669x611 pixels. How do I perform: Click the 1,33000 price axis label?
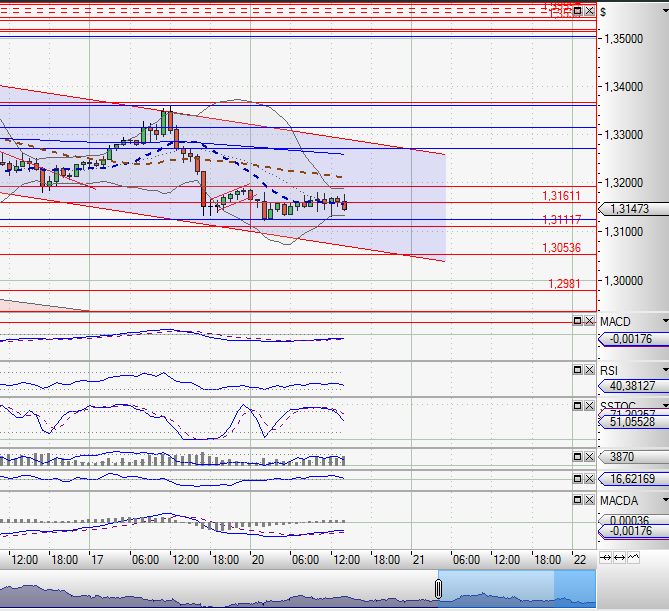pyautogui.click(x=623, y=135)
